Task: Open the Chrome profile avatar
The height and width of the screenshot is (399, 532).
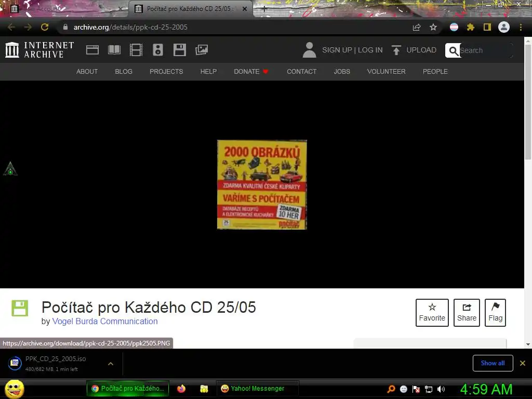Action: pyautogui.click(x=504, y=27)
